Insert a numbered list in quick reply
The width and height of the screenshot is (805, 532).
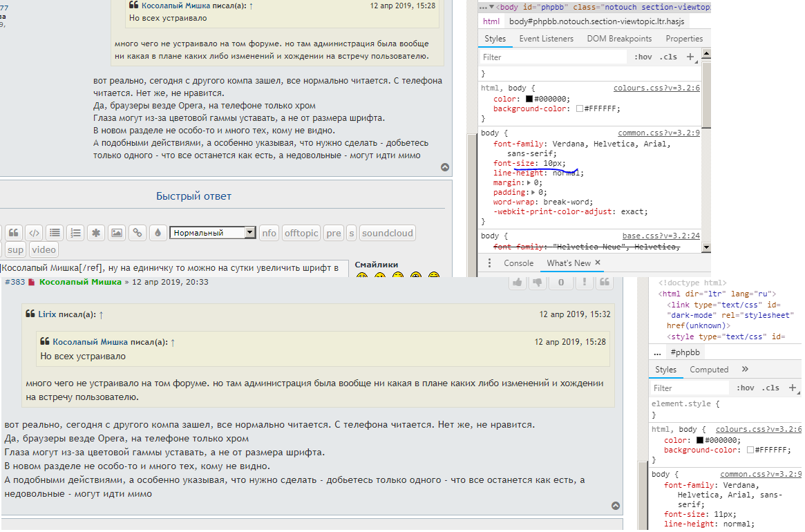tap(75, 233)
